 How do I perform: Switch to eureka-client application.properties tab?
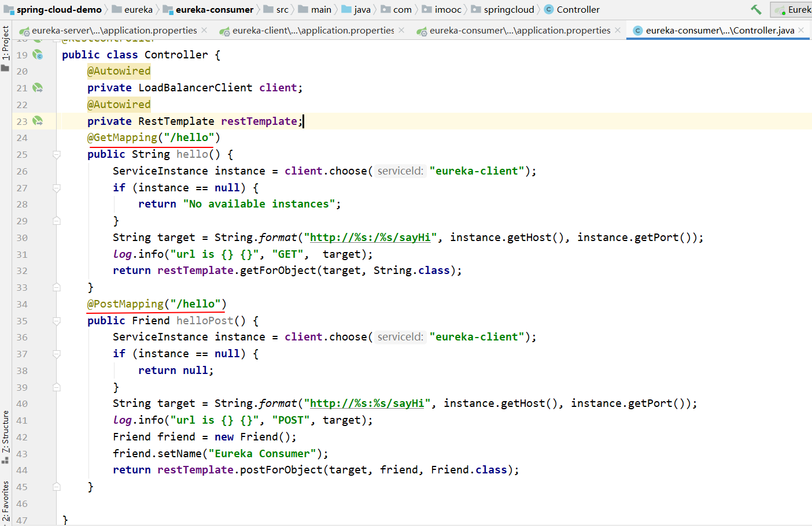click(x=313, y=30)
